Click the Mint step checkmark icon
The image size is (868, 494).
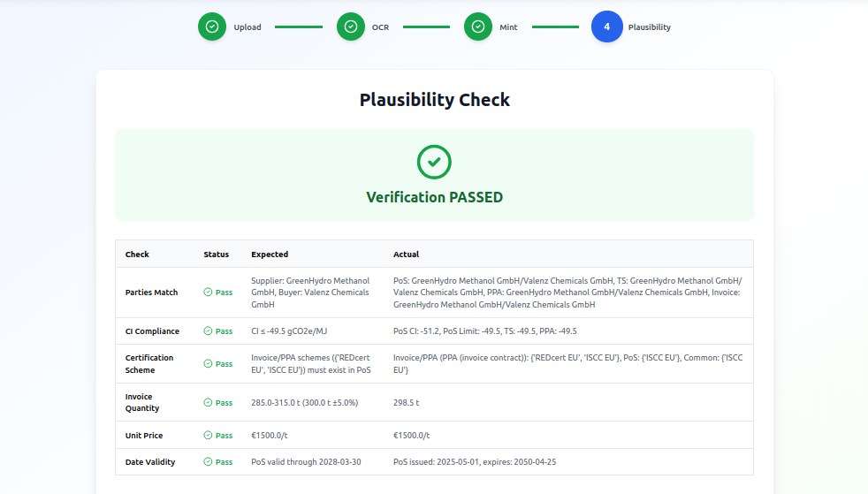tap(478, 27)
